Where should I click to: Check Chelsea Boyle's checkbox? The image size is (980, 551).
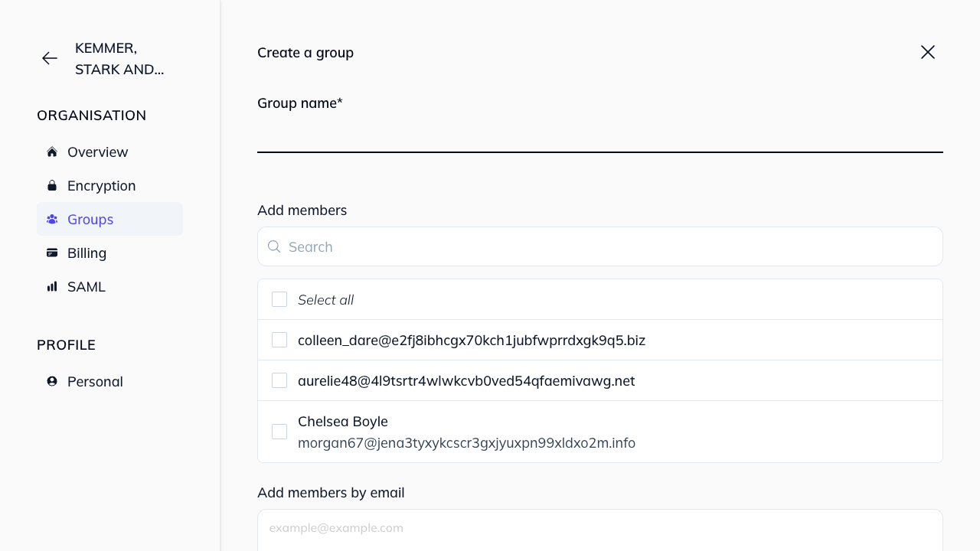pyautogui.click(x=279, y=431)
